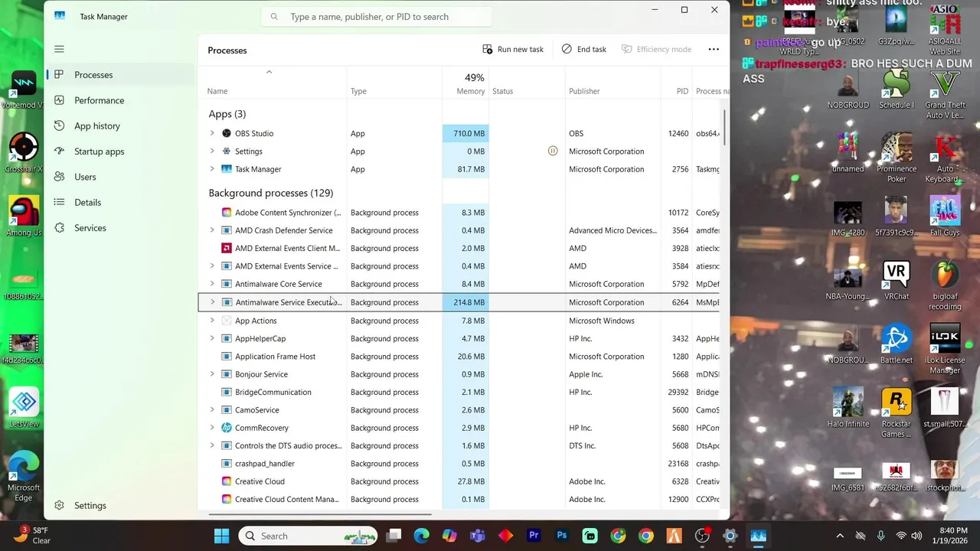Click the Settings gear process icon
This screenshot has width=980, height=551.
coord(227,152)
